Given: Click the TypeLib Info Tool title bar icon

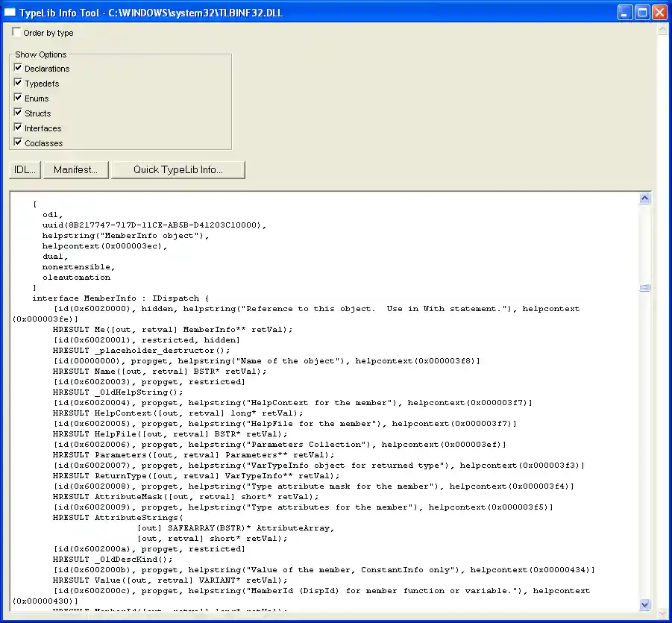Looking at the screenshot, I should tap(9, 11).
